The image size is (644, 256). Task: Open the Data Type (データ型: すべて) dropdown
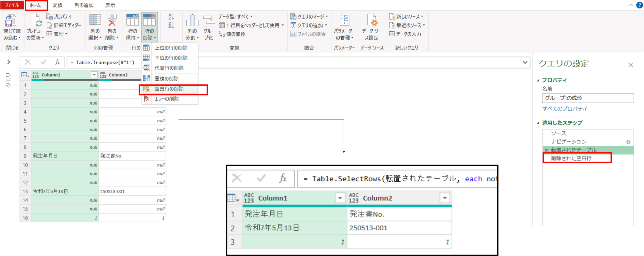click(x=235, y=17)
